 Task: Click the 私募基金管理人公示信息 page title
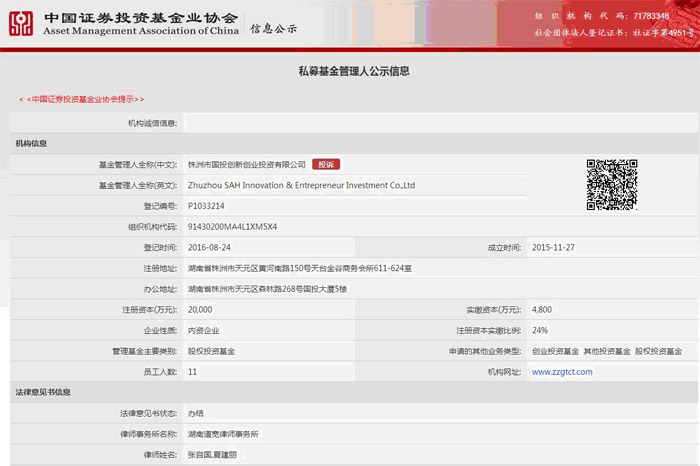354,71
